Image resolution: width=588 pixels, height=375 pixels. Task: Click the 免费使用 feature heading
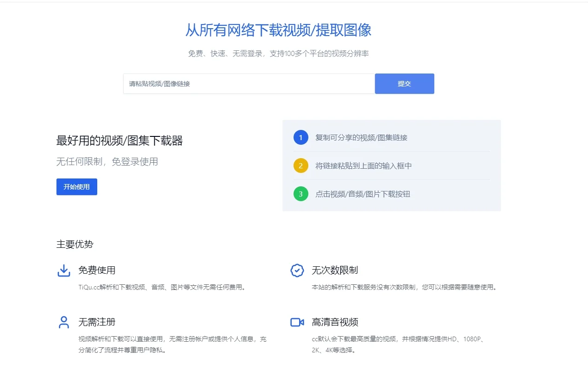pos(97,270)
